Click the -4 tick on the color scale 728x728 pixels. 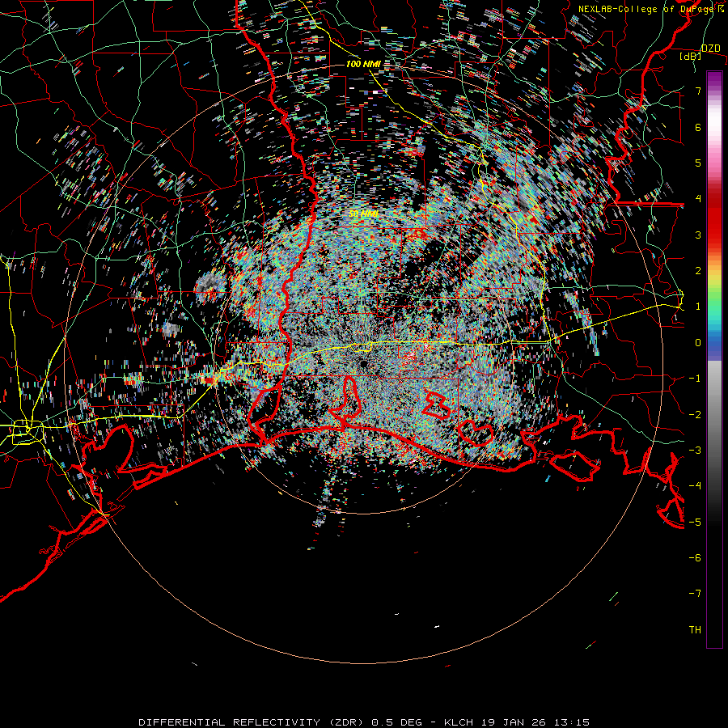pos(695,486)
